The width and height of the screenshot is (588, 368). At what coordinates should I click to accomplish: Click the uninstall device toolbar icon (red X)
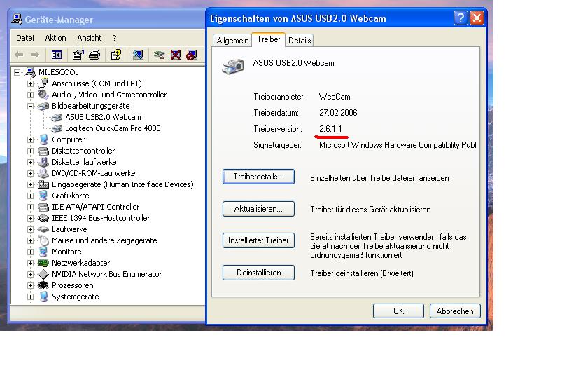coord(176,55)
